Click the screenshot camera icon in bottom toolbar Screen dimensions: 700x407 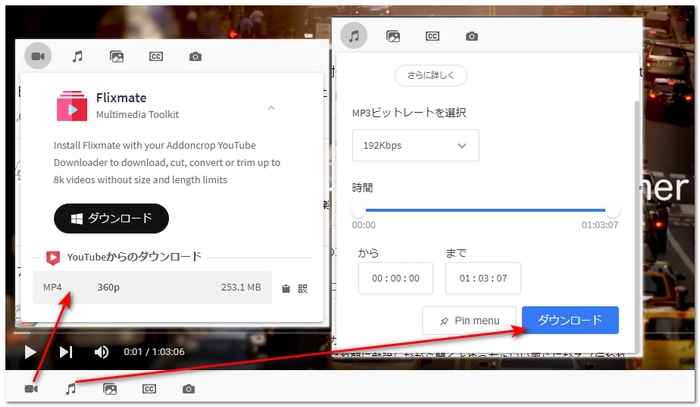pyautogui.click(x=188, y=388)
